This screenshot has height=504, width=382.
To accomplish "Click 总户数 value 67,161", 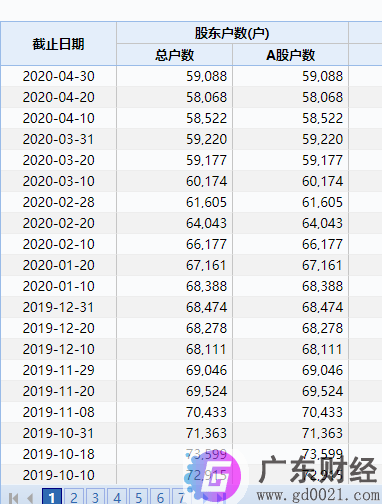I will pos(206,265).
